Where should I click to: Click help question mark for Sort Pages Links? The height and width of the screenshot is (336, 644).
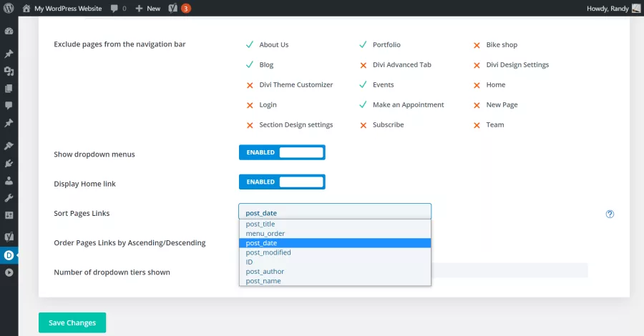tap(610, 214)
